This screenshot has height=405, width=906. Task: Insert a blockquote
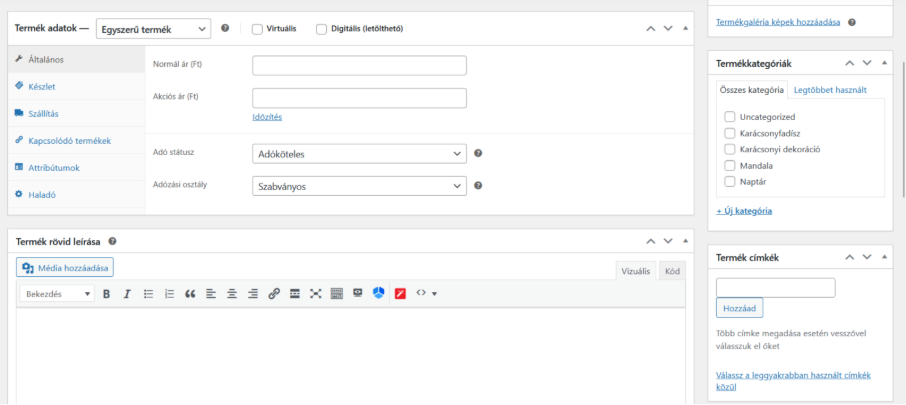[190, 294]
